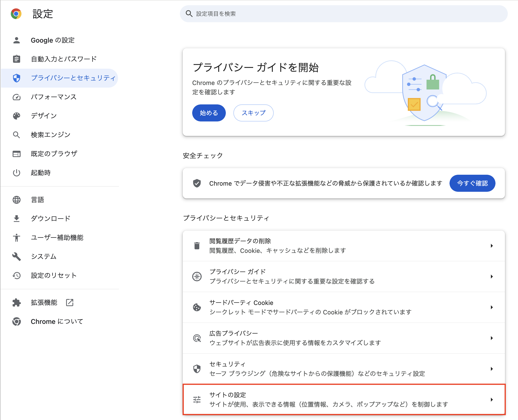Open ダウンロード settings section

(50, 219)
